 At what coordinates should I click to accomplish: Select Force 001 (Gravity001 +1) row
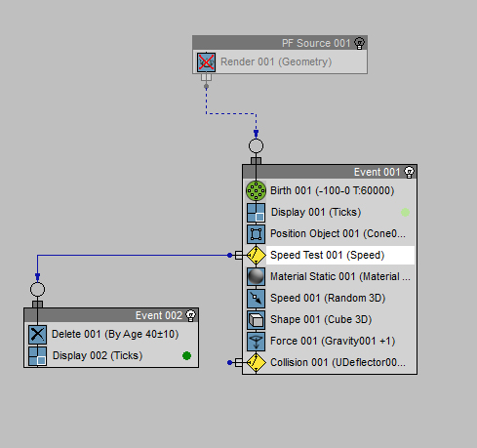click(x=330, y=341)
